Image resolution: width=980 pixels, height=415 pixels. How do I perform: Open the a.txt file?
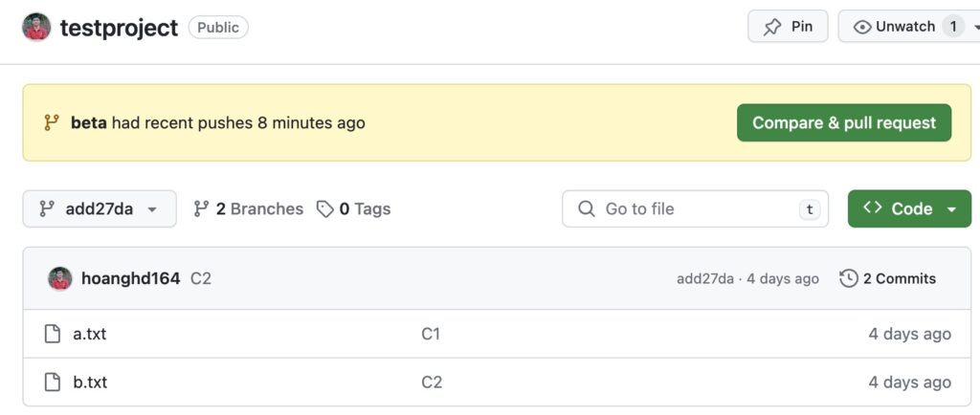[89, 334]
